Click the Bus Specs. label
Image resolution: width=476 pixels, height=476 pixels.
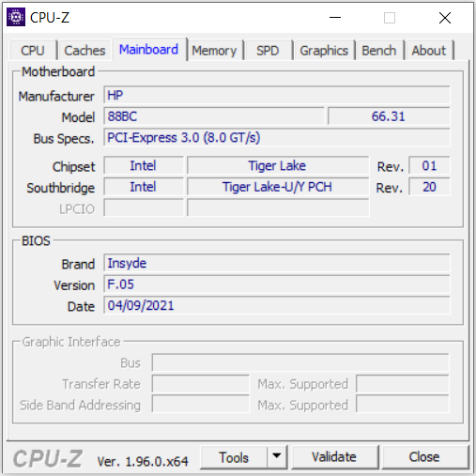pos(64,139)
